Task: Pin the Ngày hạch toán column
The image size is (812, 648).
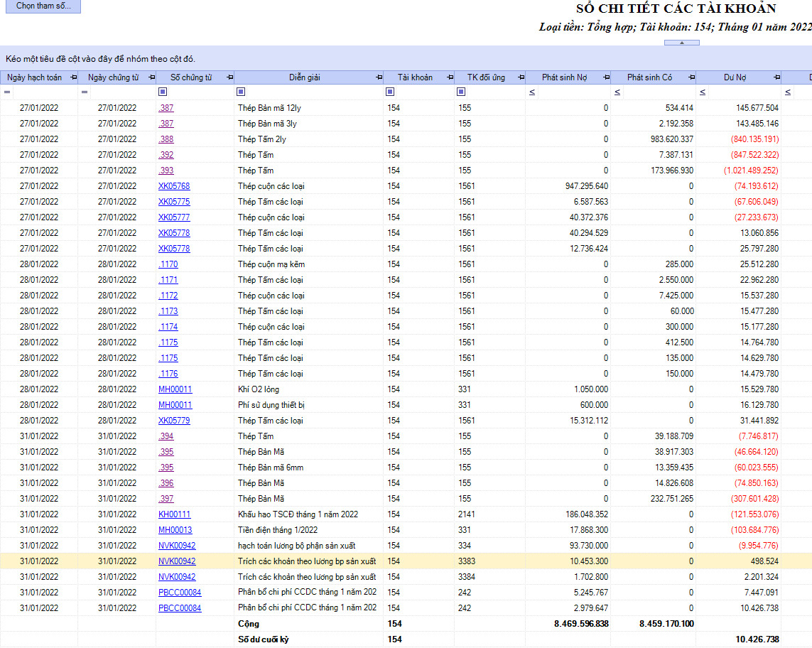Action: [x=74, y=77]
